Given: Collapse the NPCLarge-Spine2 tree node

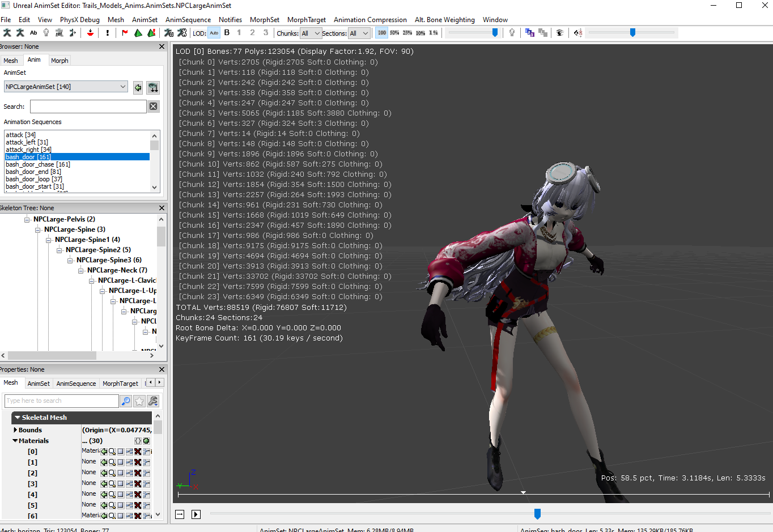Looking at the screenshot, I should click(60, 250).
